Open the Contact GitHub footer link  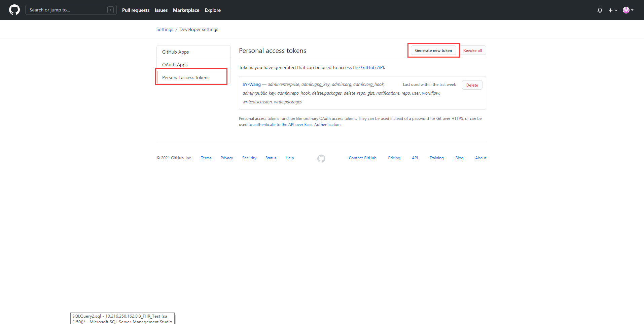click(x=362, y=158)
